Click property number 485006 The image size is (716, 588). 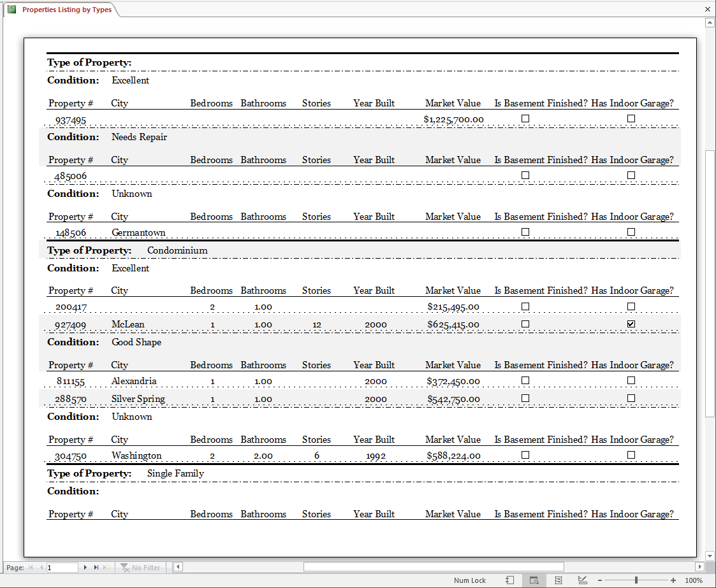70,176
